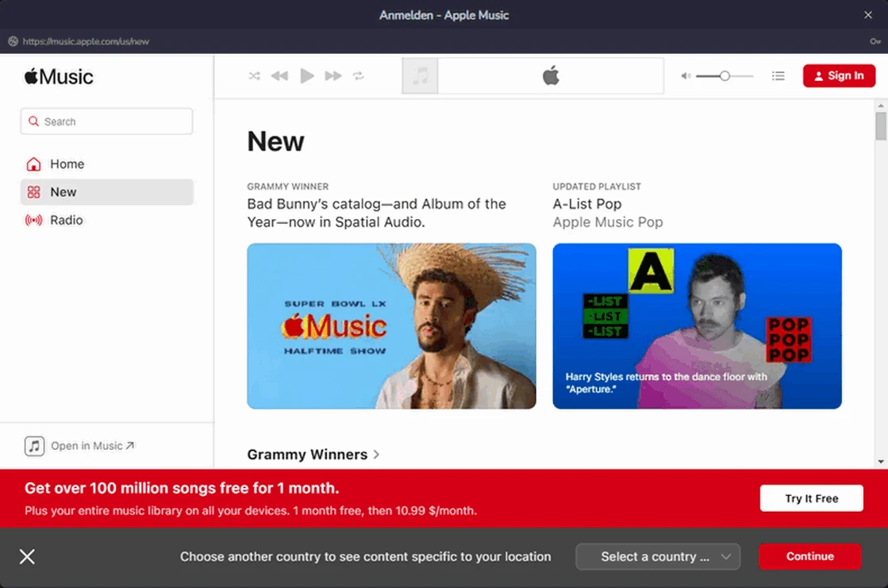Click the fast-forward icon
Viewport: 888px width, 588px height.
click(333, 75)
